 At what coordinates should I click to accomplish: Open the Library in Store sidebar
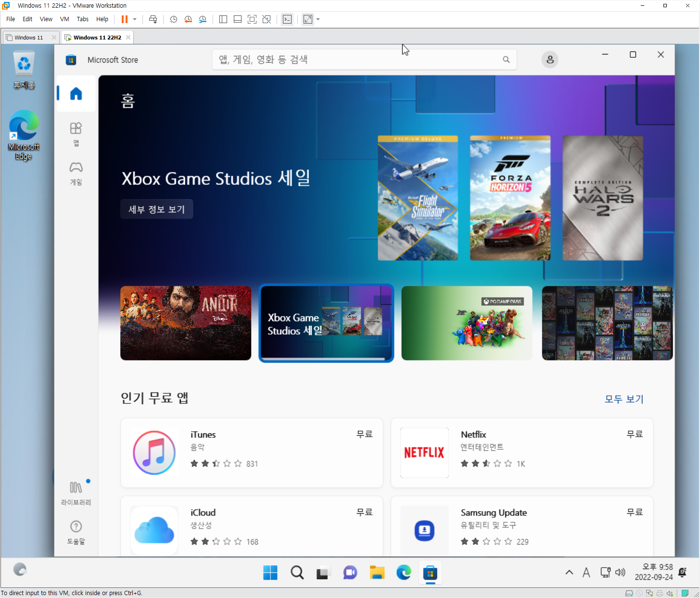pyautogui.click(x=76, y=493)
